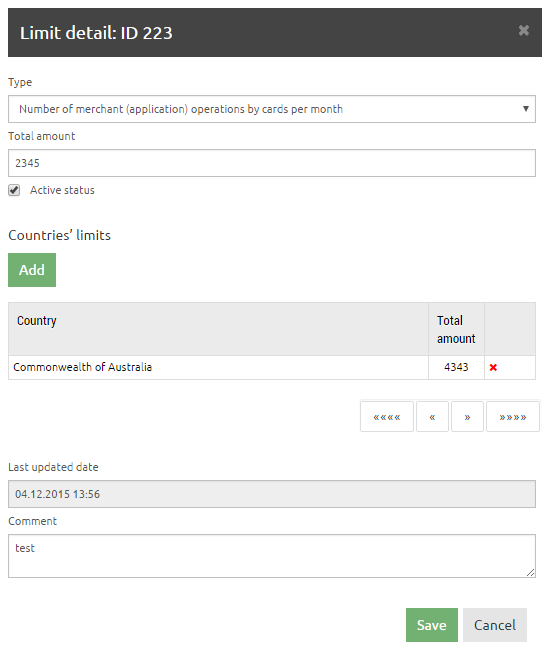546x655 pixels.
Task: Go to the previous page of countries
Action: point(432,416)
